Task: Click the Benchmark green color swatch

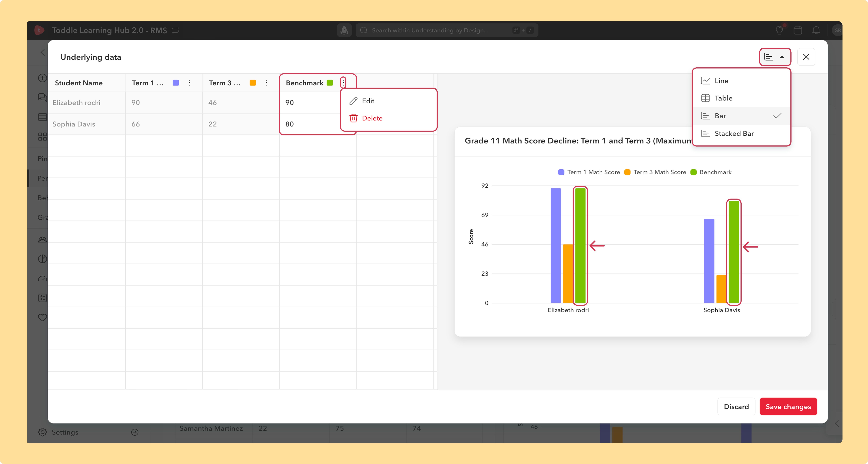Action: click(x=330, y=83)
